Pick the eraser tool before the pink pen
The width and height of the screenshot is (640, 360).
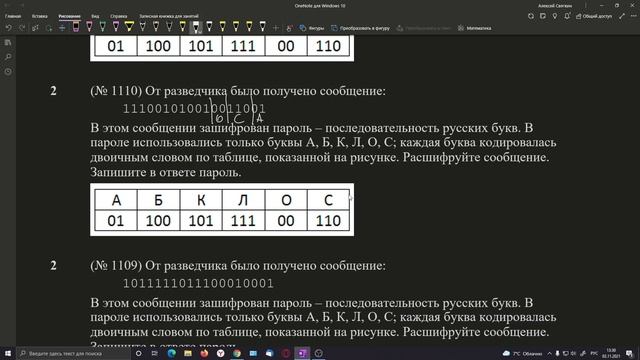(x=76, y=27)
